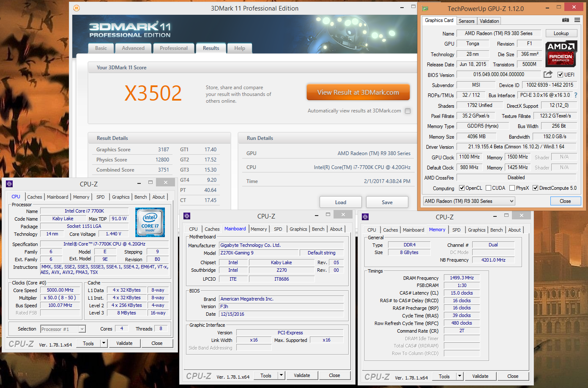Open the Basic tab in 3DMark 11

pos(101,48)
